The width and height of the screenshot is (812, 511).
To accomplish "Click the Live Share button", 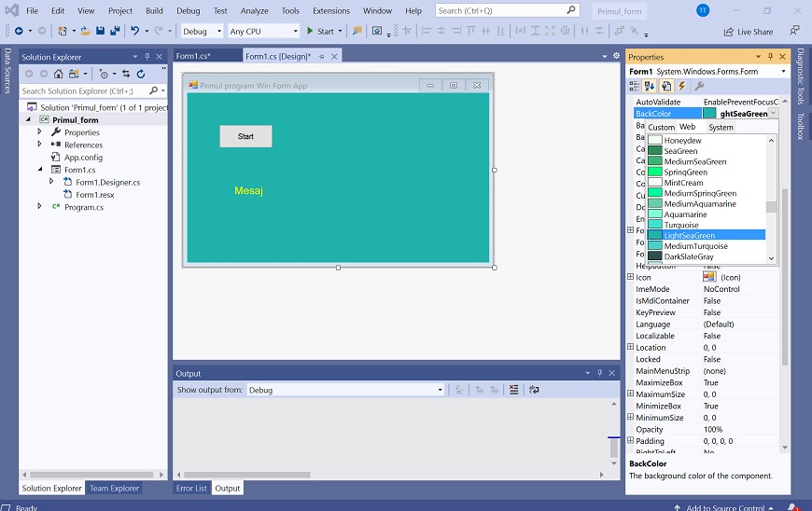I will [x=747, y=31].
